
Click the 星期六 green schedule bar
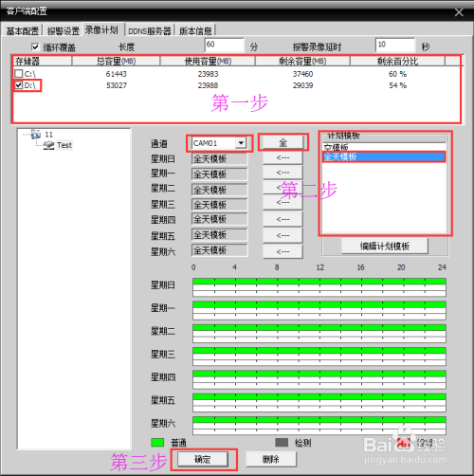tap(319, 420)
